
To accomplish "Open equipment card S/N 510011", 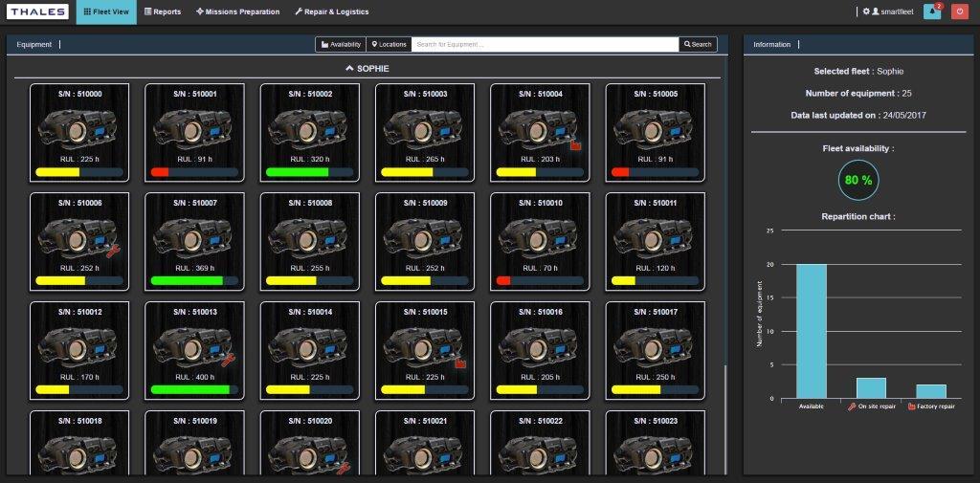I will coord(655,241).
